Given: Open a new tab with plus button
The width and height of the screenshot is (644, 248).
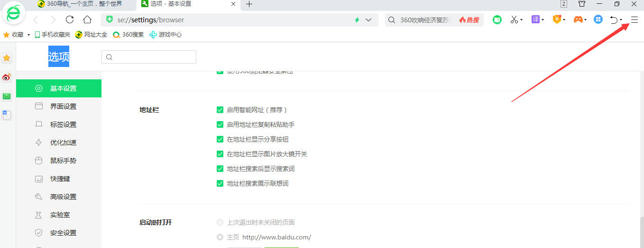Looking at the screenshot, I should (249, 4).
